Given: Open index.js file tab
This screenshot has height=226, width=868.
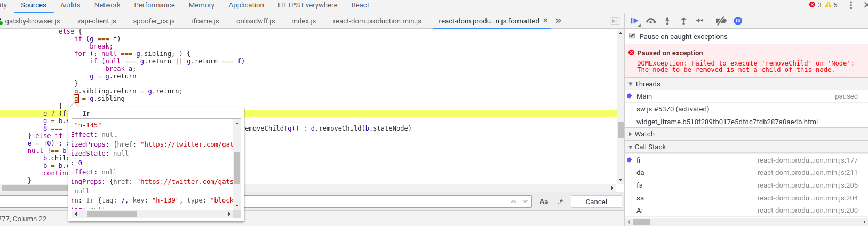Looking at the screenshot, I should pyautogui.click(x=304, y=21).
